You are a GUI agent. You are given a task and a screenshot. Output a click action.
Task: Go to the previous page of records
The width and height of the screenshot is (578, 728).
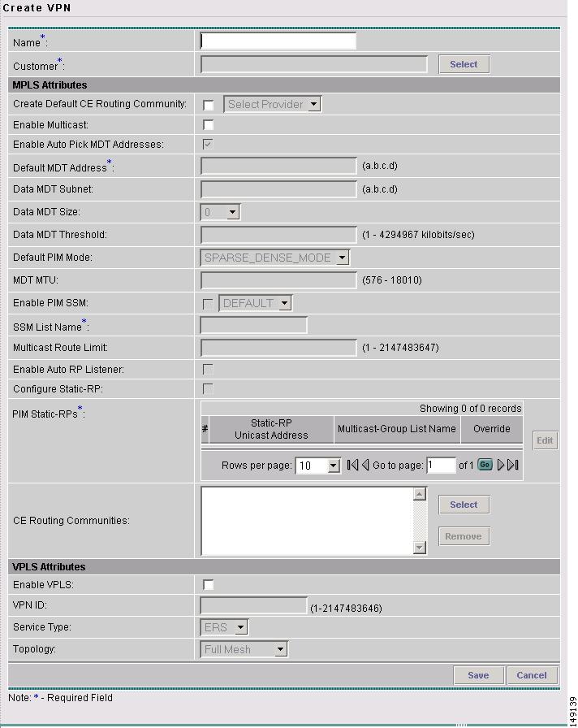[x=365, y=465]
